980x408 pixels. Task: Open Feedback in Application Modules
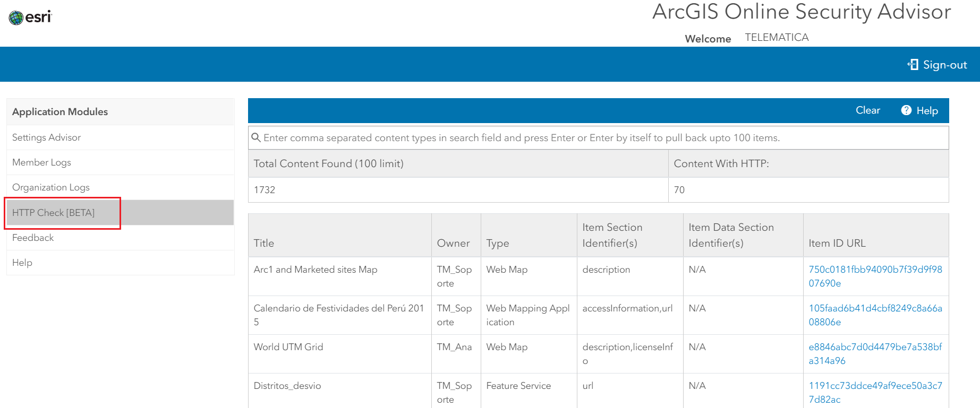pyautogui.click(x=33, y=238)
